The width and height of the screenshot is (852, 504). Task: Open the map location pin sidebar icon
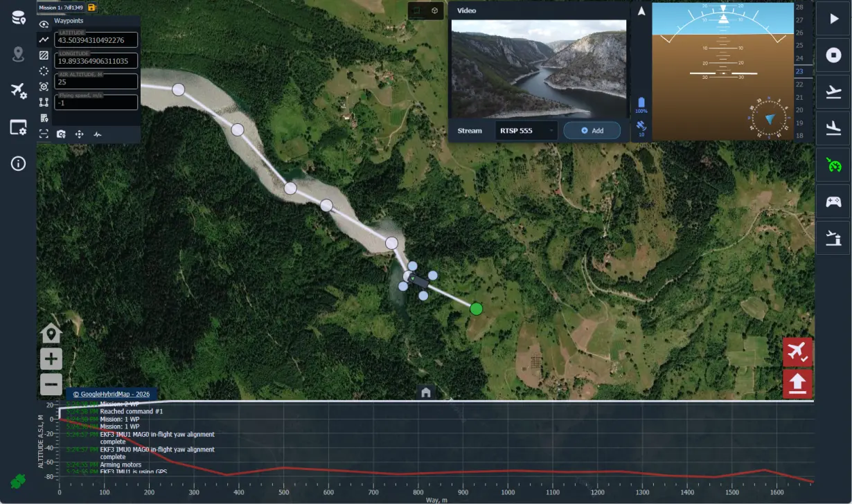point(18,55)
